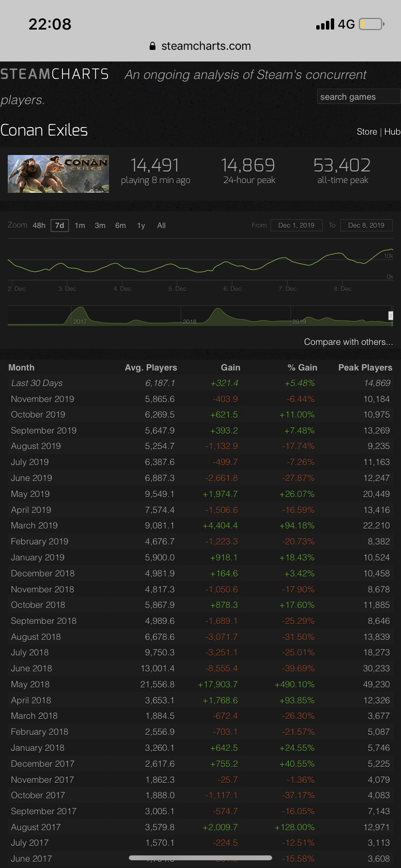
Task: Switch chart zoom to 1m
Action: [x=80, y=226]
